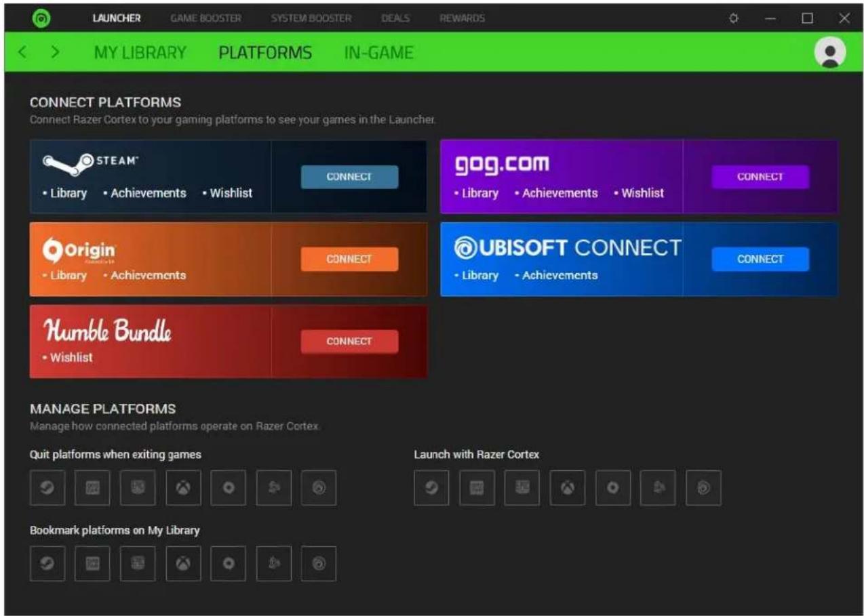Click "Quit platforms when exiting games" label
Image resolution: width=864 pixels, height=616 pixels.
pyautogui.click(x=115, y=454)
